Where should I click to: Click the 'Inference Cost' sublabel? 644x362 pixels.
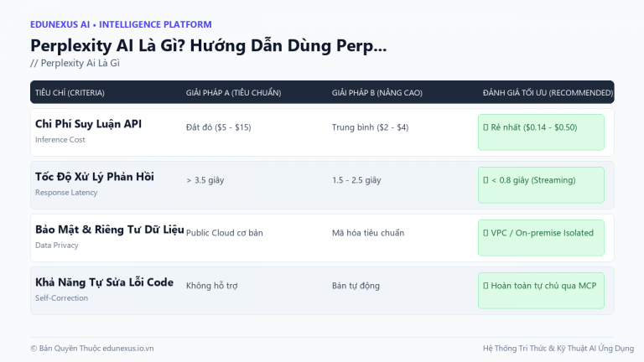pos(60,140)
